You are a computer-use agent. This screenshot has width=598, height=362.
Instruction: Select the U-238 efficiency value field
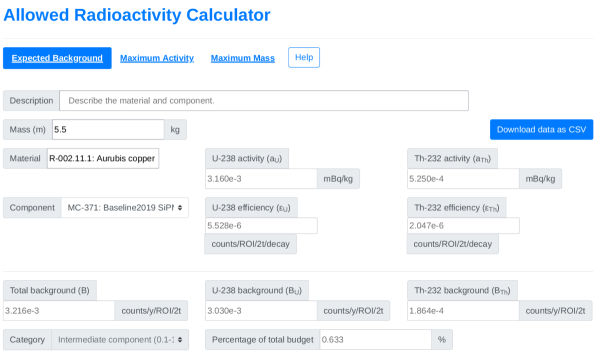pos(261,225)
